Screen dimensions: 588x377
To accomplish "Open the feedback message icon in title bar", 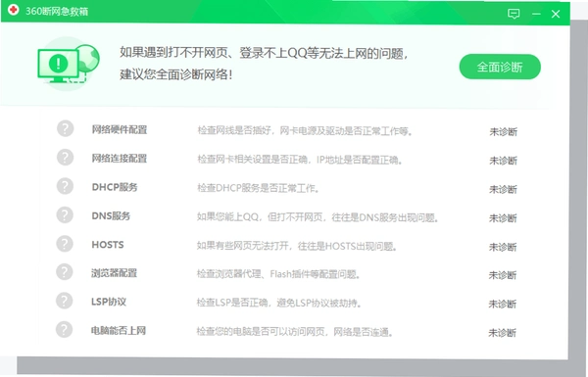I will [x=514, y=14].
